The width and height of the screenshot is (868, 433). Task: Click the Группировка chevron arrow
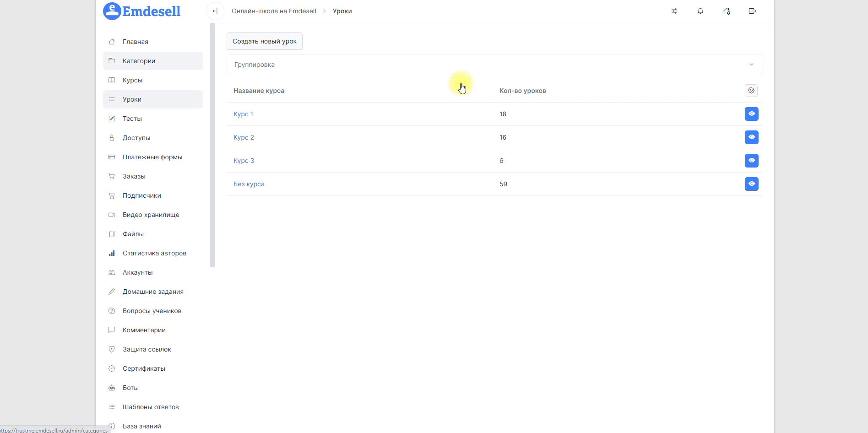point(751,65)
